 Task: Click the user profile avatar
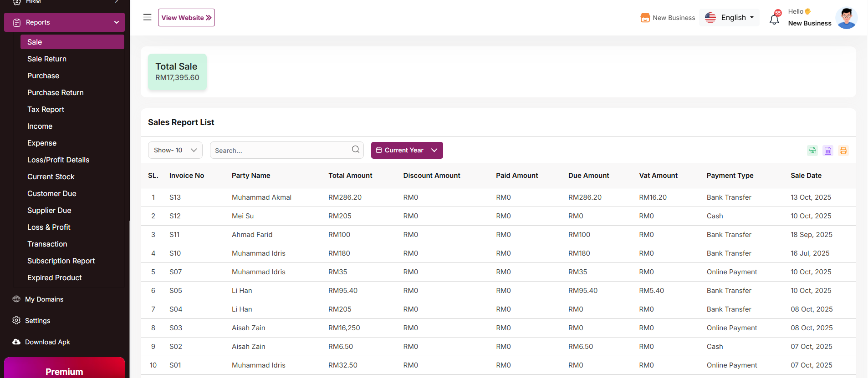pos(846,18)
